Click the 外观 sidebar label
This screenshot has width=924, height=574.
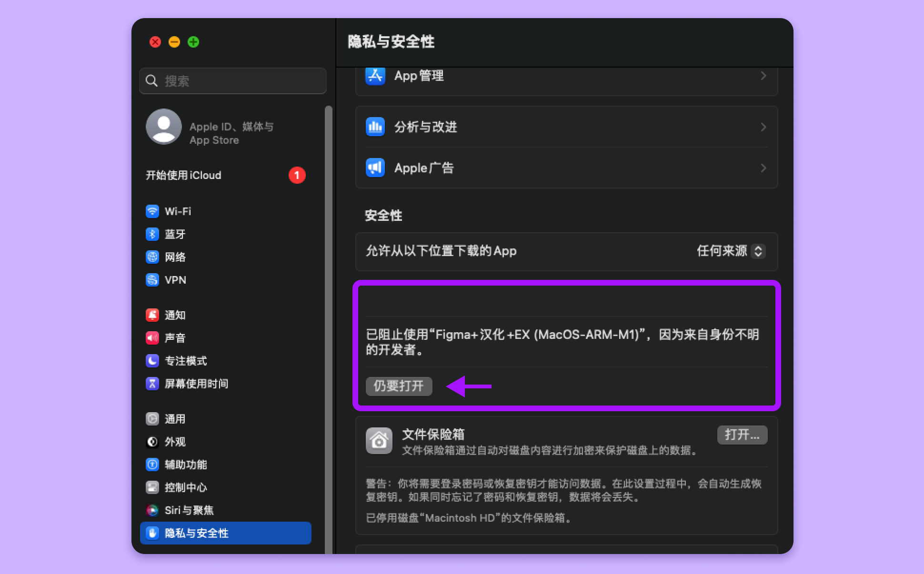tap(175, 442)
